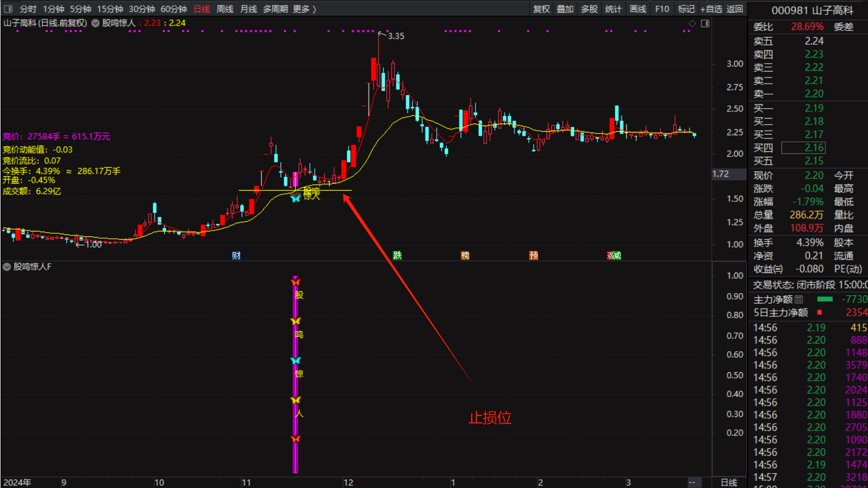
Task: Toggle the left sidebar panel icon
Action: pos(8,9)
